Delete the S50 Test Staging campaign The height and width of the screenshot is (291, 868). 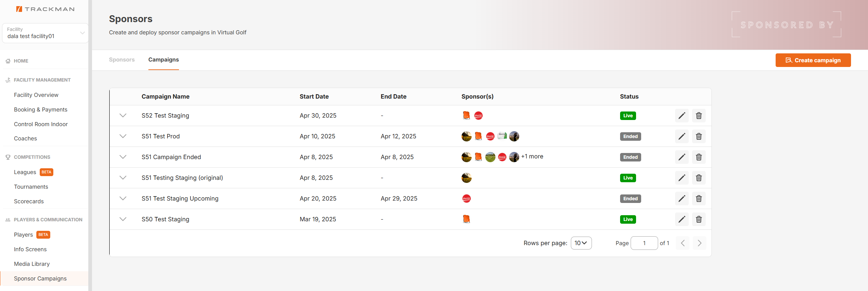pos(699,219)
